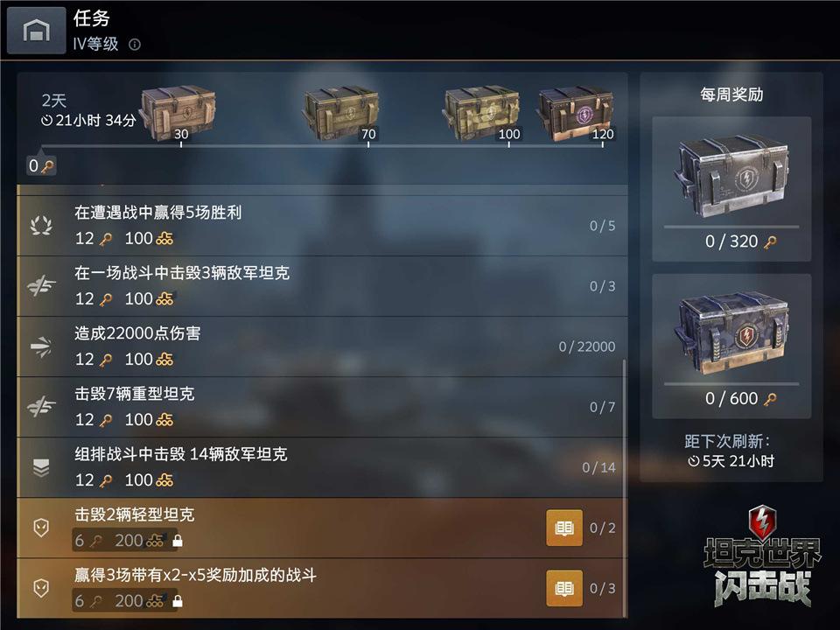Open the info icon beside IV等级
The image size is (840, 630).
[x=135, y=45]
